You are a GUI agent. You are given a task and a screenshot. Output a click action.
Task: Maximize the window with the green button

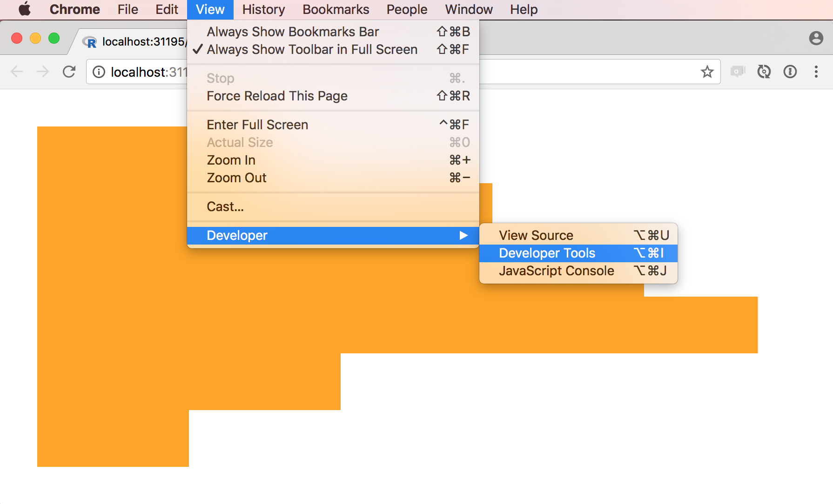(x=54, y=38)
